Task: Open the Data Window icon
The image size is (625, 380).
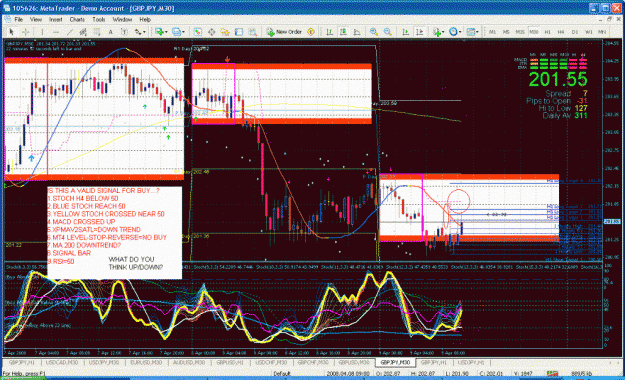Action: pyautogui.click(x=211, y=32)
